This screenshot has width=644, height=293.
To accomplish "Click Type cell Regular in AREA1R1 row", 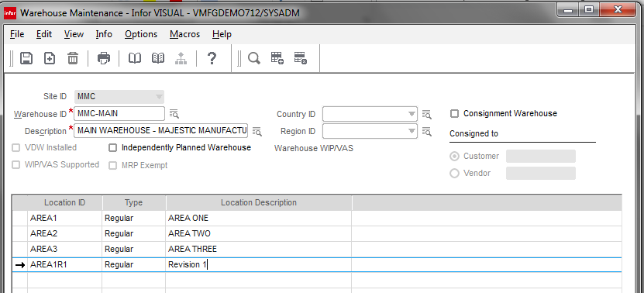I will (x=134, y=265).
